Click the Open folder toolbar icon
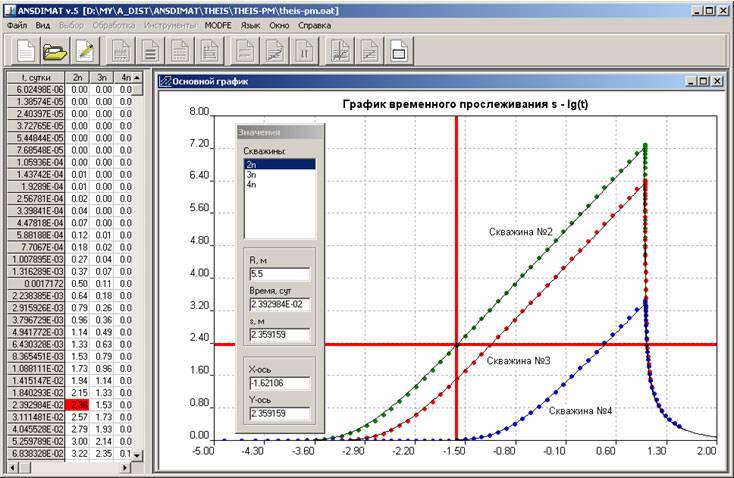 pyautogui.click(x=54, y=49)
